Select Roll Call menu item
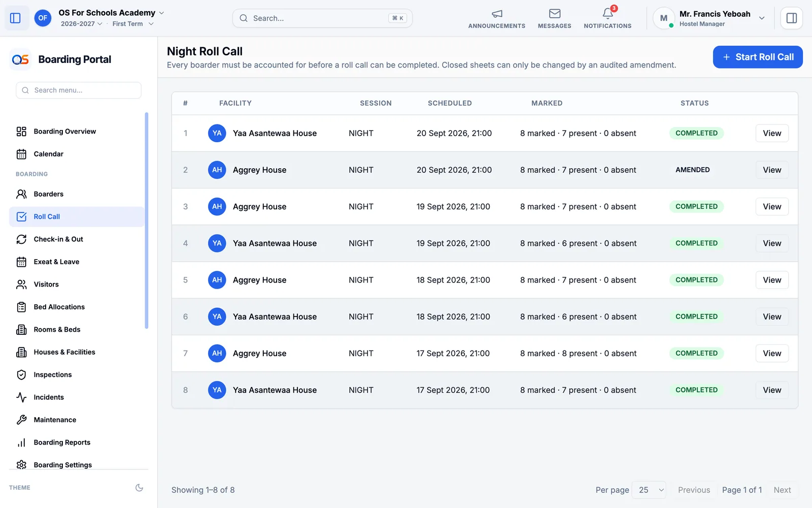The width and height of the screenshot is (812, 508). 77,217
